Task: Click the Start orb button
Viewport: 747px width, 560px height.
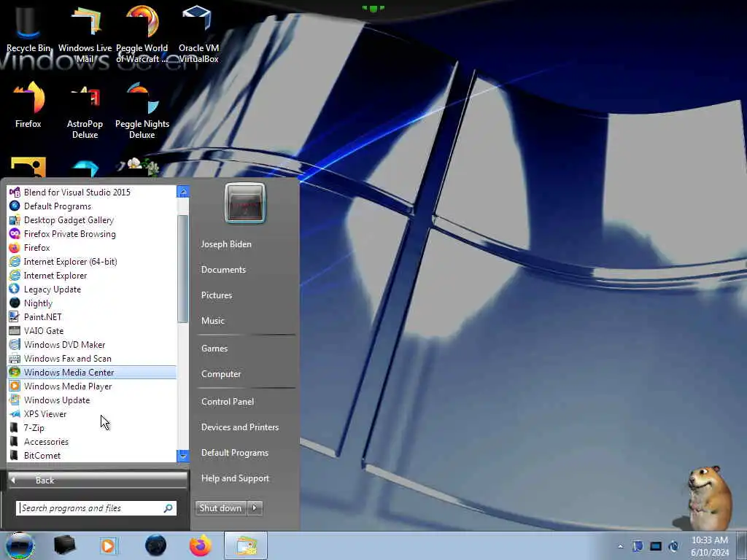Action: 20,545
